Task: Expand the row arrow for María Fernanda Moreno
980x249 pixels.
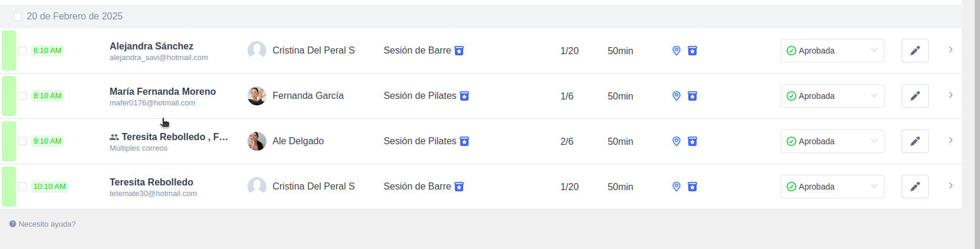Action: click(x=951, y=95)
